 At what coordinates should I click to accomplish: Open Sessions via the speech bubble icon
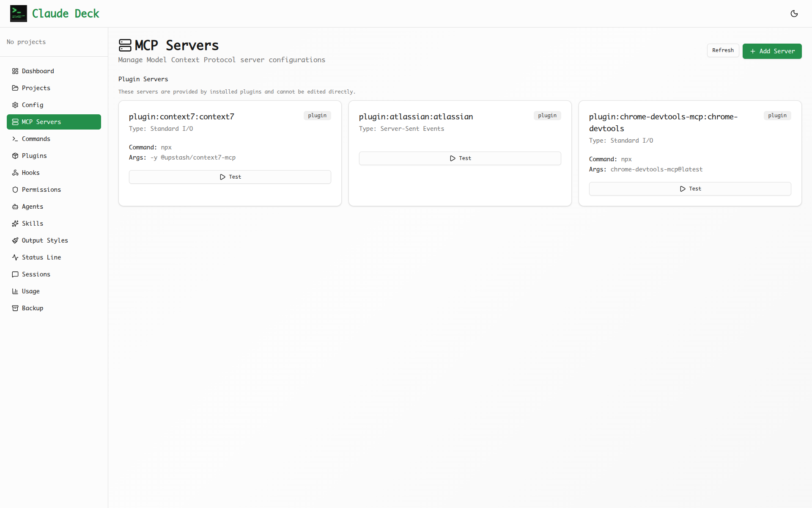click(x=15, y=274)
